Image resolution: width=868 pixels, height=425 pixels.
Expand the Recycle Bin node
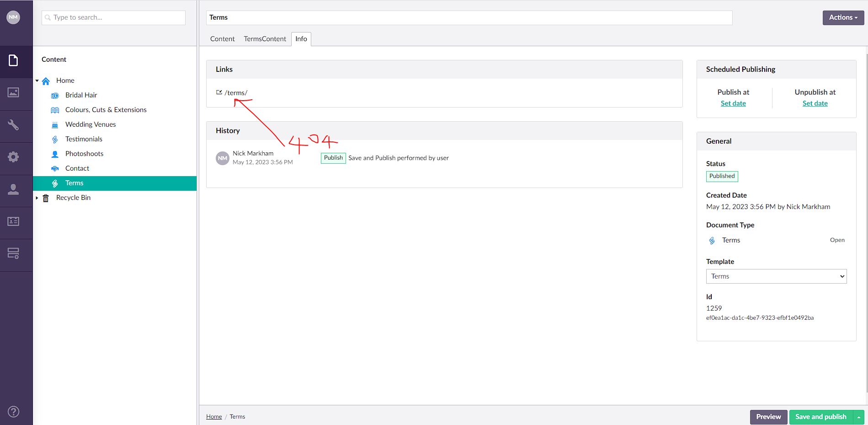click(37, 198)
